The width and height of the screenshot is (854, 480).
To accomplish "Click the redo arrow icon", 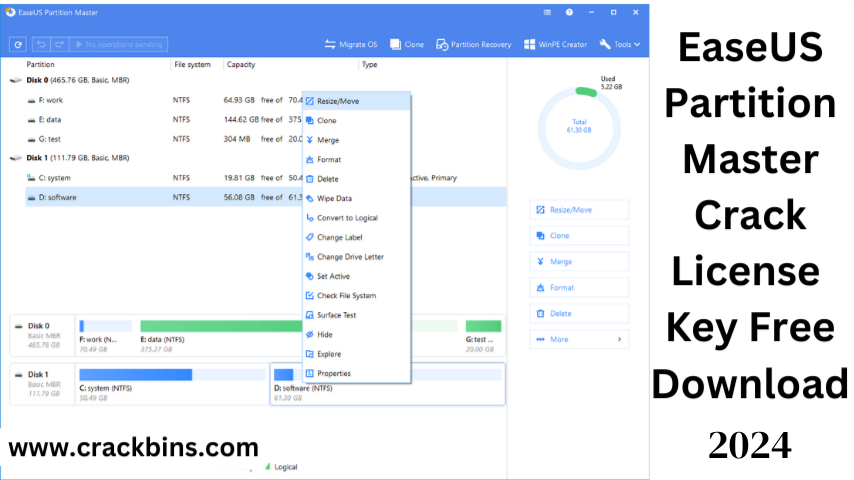I will pos(59,44).
